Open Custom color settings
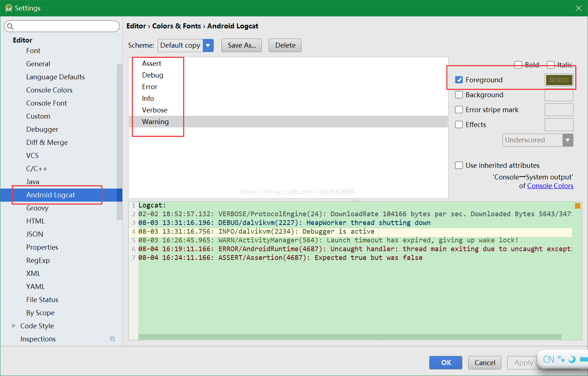Viewport: 588px width, 376px height. (x=38, y=116)
